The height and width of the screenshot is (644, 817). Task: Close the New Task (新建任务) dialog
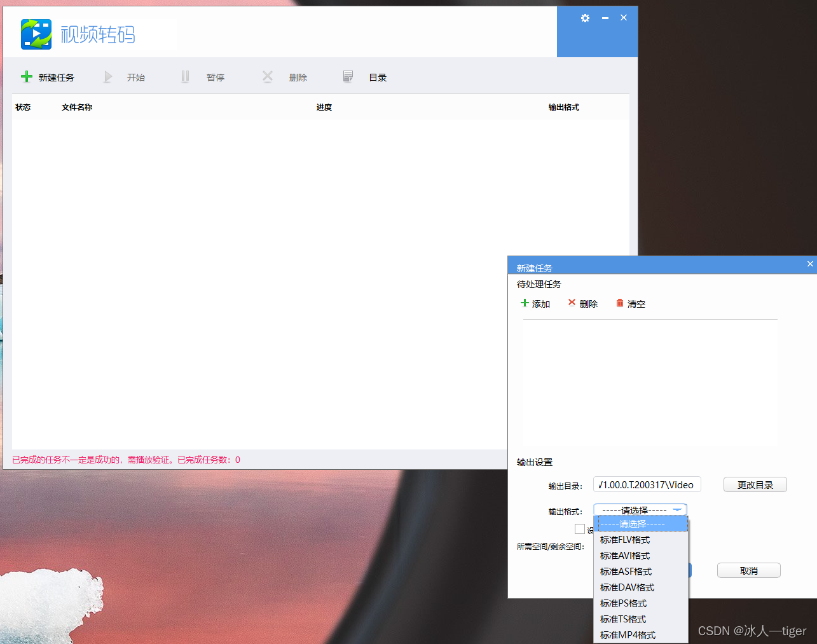point(810,264)
